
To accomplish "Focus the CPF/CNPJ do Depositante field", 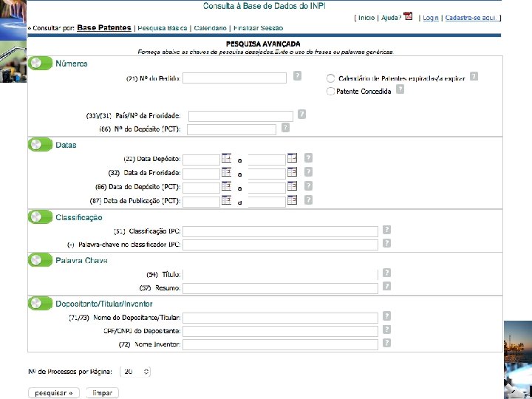I will (280, 331).
